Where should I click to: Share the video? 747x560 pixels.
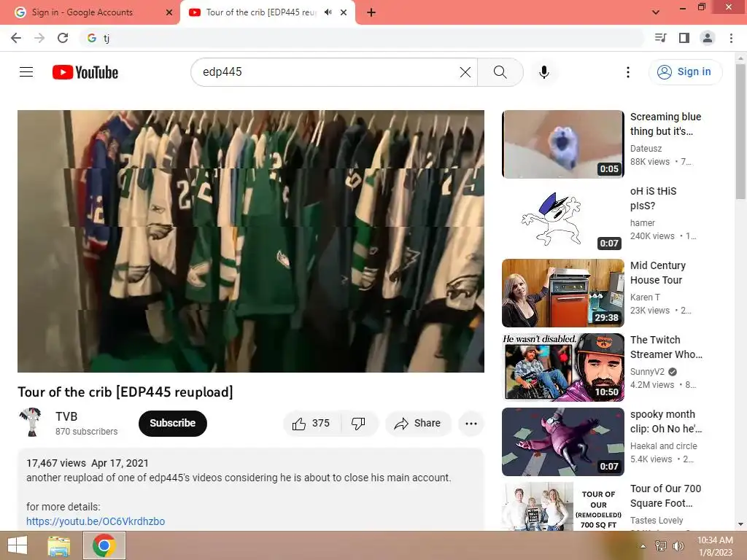418,424
